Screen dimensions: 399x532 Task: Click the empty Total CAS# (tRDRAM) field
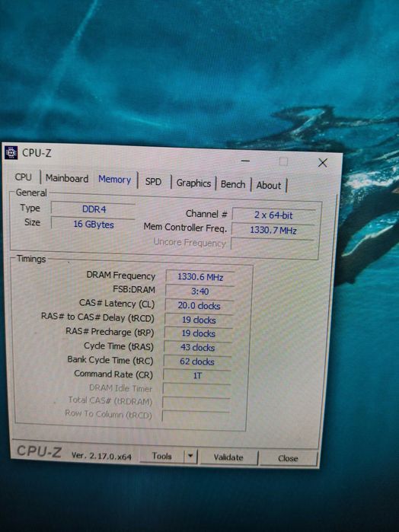coord(196,403)
